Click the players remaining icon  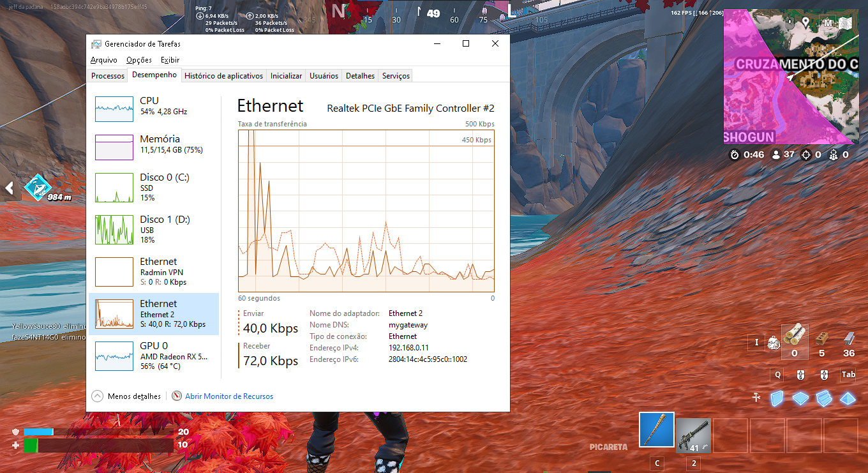pos(775,154)
